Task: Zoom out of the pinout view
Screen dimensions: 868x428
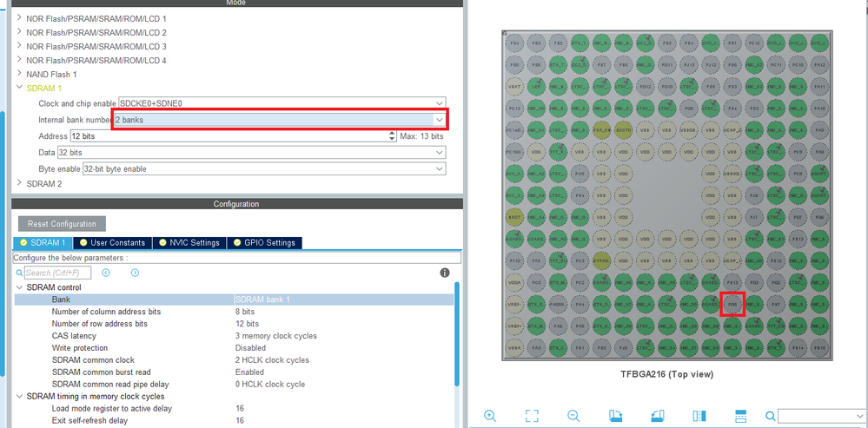Action: 573,416
